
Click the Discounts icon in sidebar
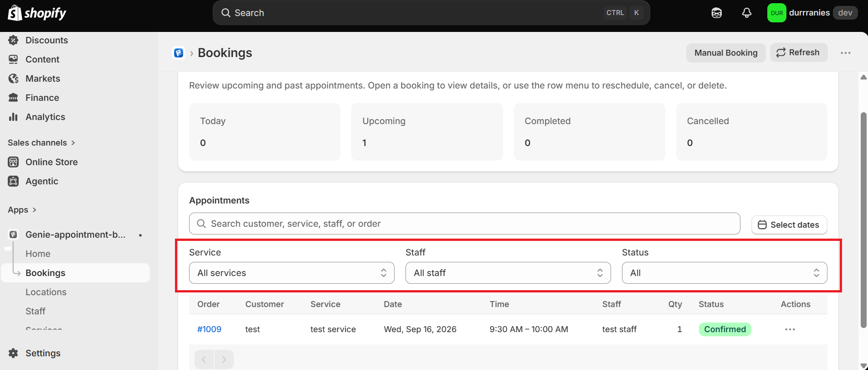point(14,40)
